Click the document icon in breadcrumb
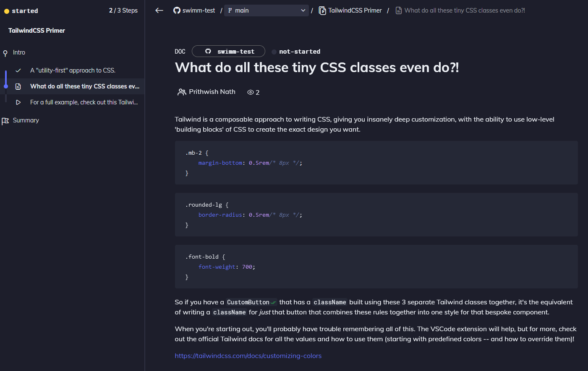This screenshot has height=371, width=588. (x=399, y=10)
